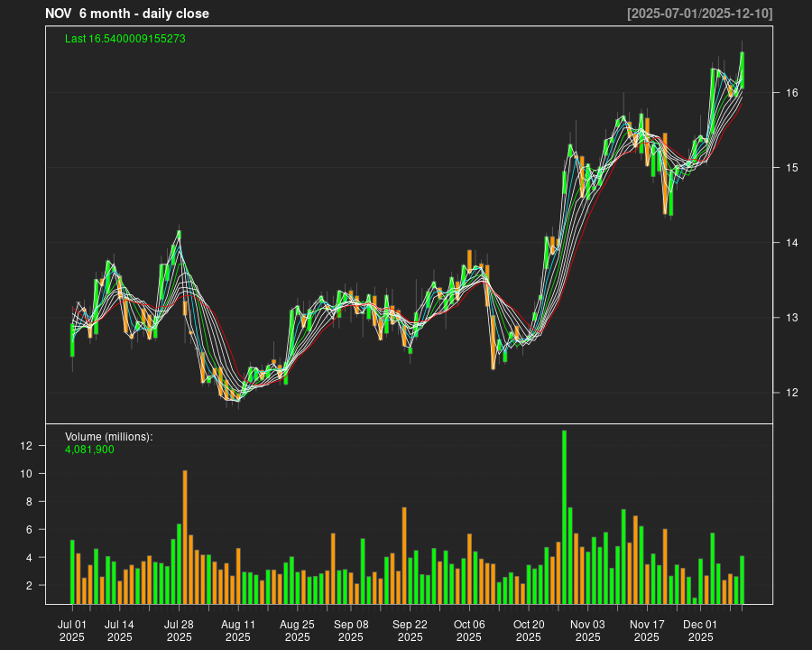
Task: Click the Jul 01 2025 date axis label
Action: point(72,630)
